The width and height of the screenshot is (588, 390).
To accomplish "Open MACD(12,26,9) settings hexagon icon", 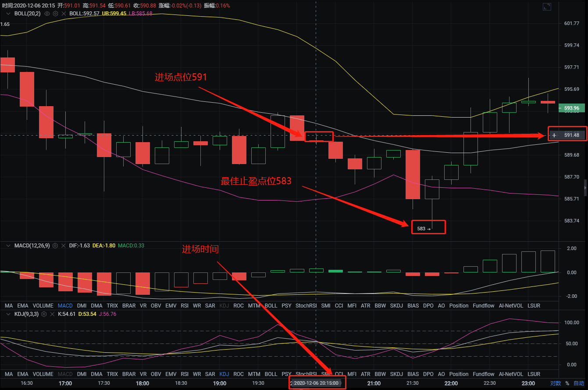I will tap(55, 246).
